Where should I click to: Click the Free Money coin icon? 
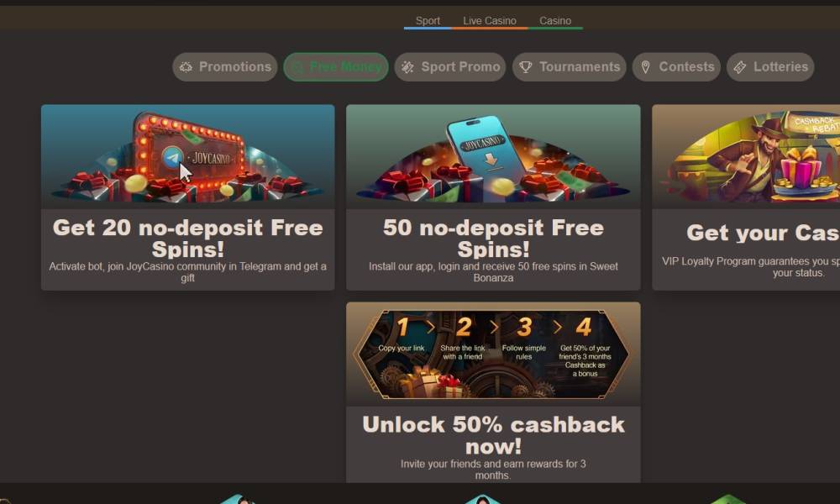(x=297, y=67)
